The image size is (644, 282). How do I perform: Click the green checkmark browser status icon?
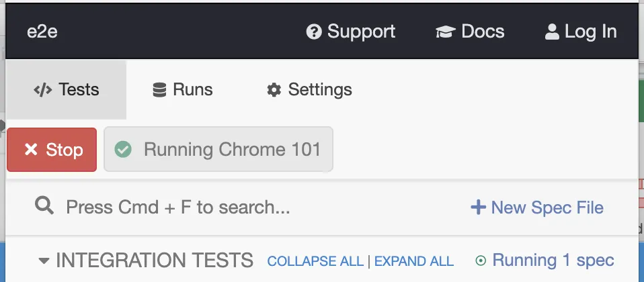tap(123, 149)
